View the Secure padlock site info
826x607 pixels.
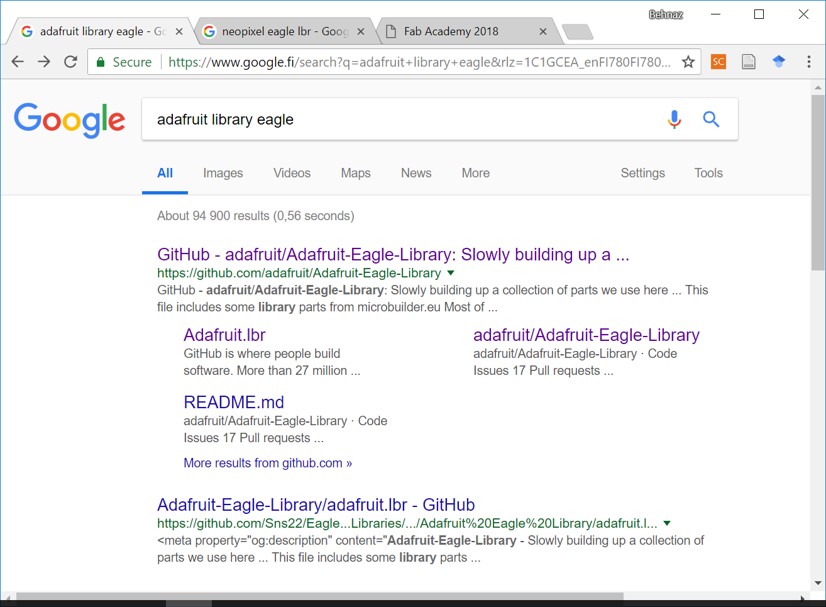(x=124, y=62)
